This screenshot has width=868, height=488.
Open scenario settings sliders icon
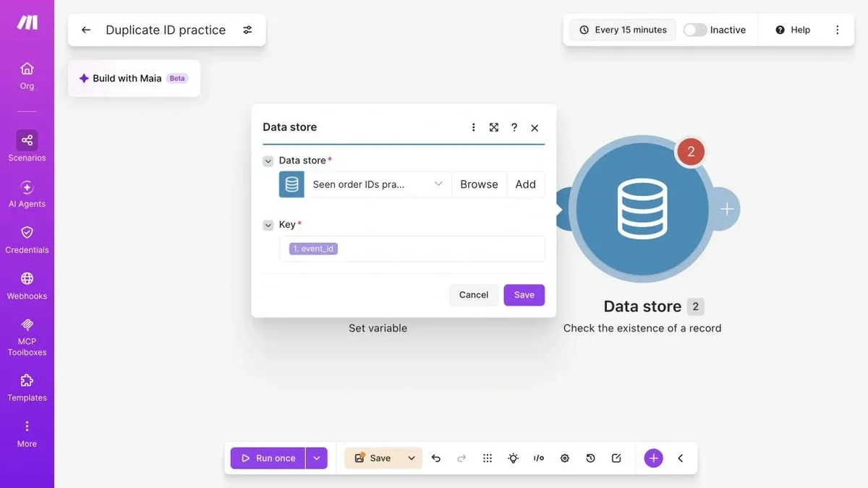tap(247, 30)
